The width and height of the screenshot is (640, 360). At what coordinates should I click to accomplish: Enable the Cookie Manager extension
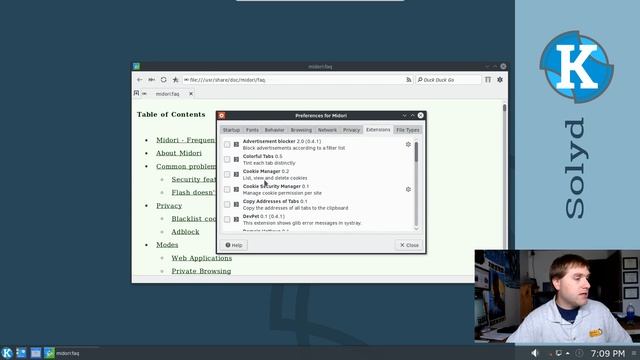pos(227,175)
